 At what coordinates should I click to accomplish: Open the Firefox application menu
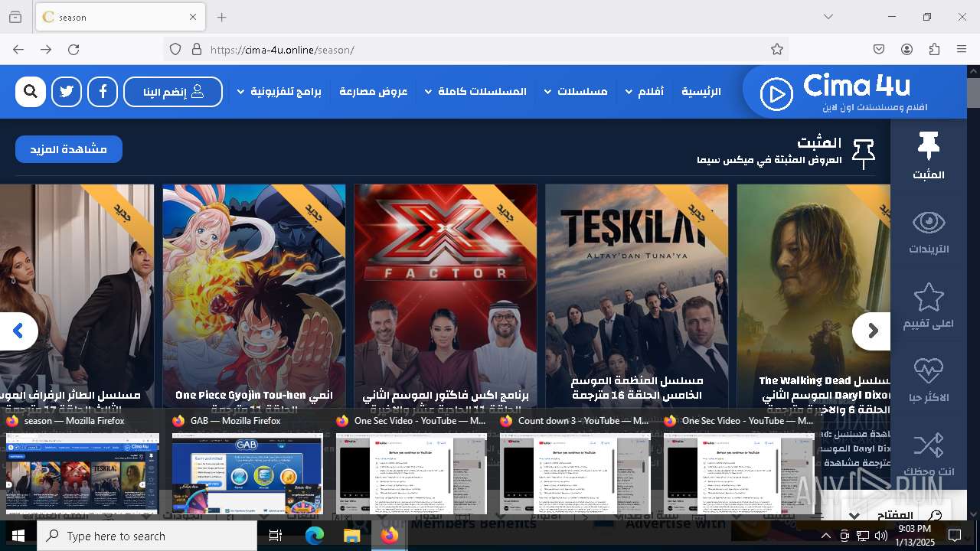962,49
